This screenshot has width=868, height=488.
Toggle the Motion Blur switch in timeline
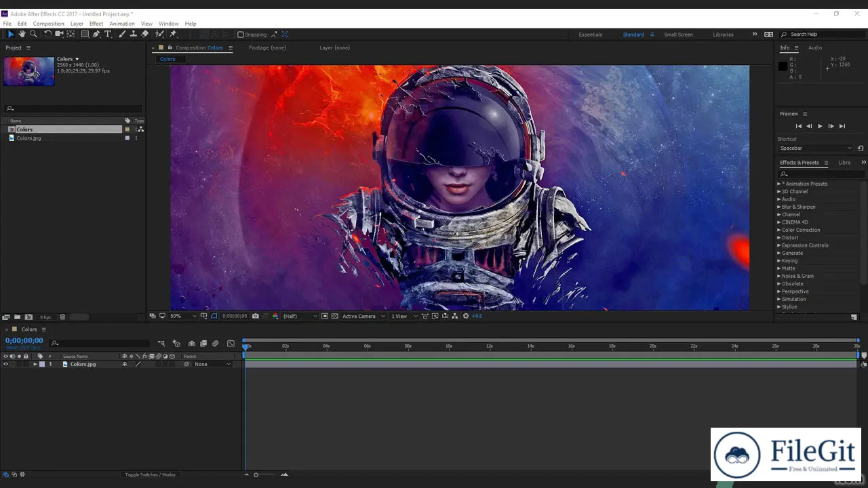(x=215, y=344)
